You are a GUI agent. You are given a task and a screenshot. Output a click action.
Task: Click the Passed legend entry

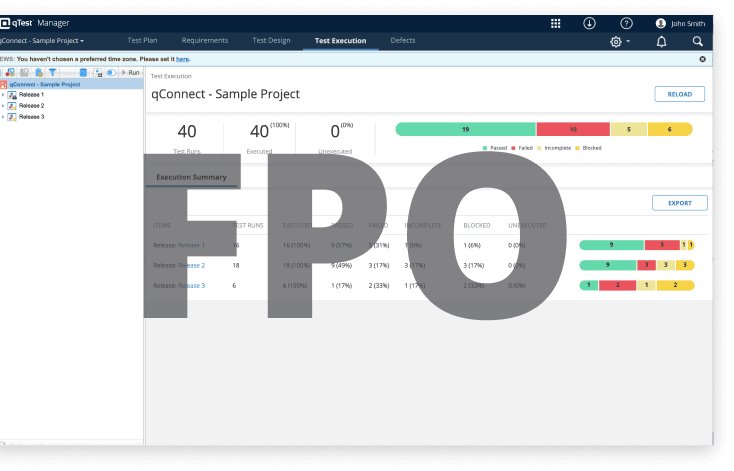pos(495,148)
